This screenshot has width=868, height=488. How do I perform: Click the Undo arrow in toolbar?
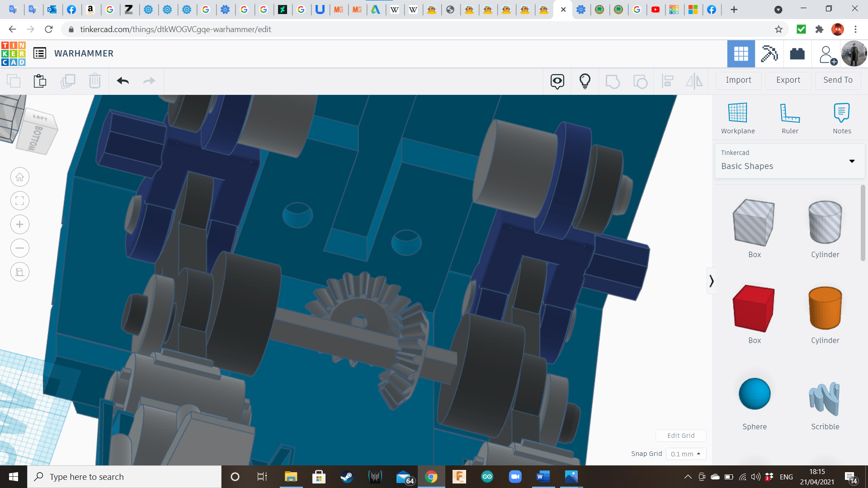[123, 81]
